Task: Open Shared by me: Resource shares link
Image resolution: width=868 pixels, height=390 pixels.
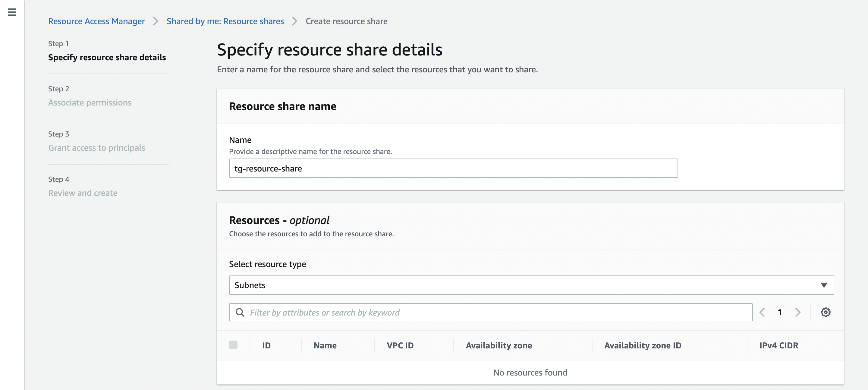Action: point(225,21)
